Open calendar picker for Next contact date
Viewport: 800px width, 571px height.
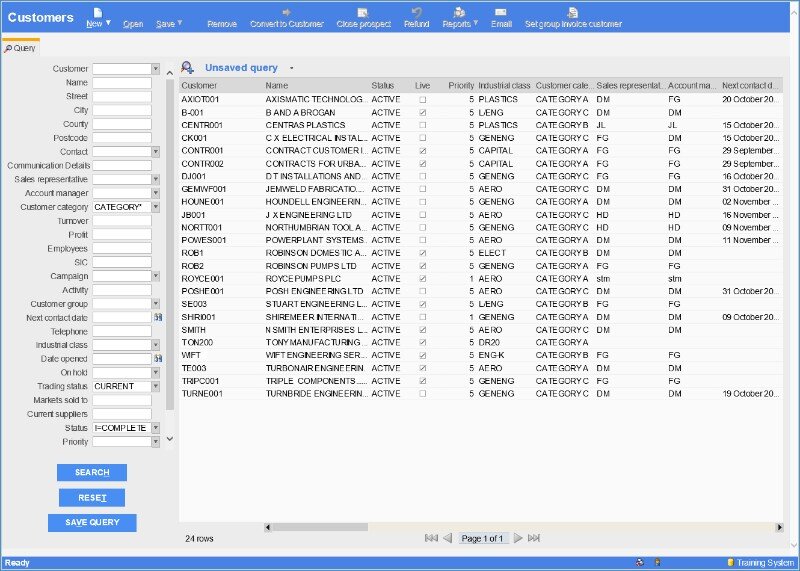(158, 317)
